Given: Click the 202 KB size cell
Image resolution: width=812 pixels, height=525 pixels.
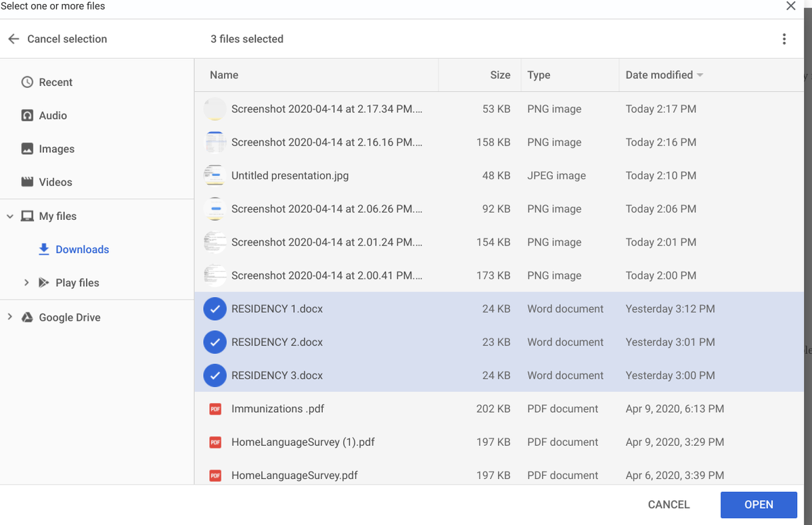Looking at the screenshot, I should point(493,409).
